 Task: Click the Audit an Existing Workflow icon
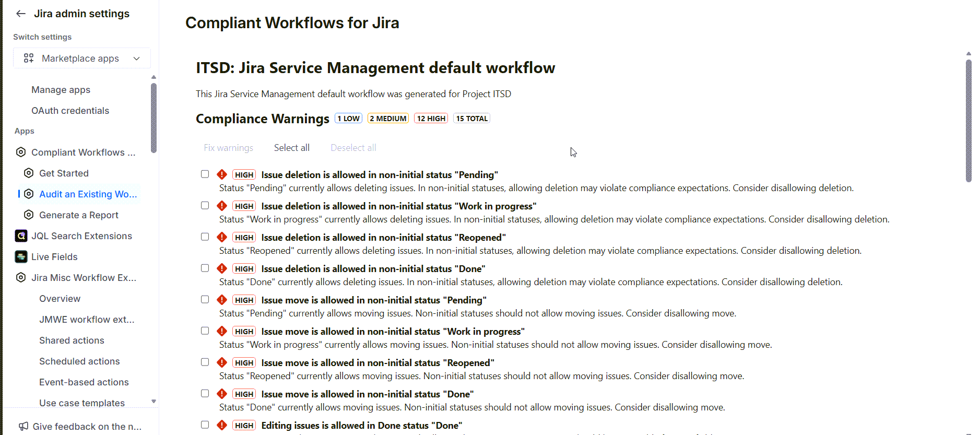point(29,194)
